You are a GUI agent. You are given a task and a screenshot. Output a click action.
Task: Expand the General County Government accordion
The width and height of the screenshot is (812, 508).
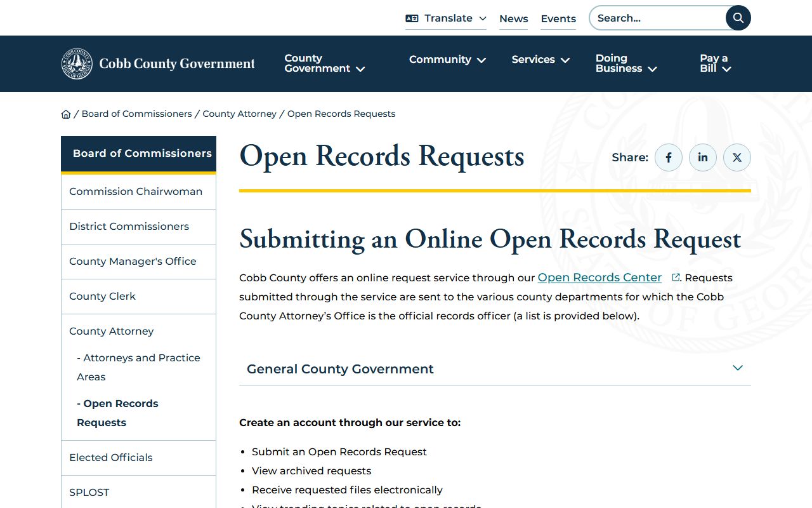[495, 369]
